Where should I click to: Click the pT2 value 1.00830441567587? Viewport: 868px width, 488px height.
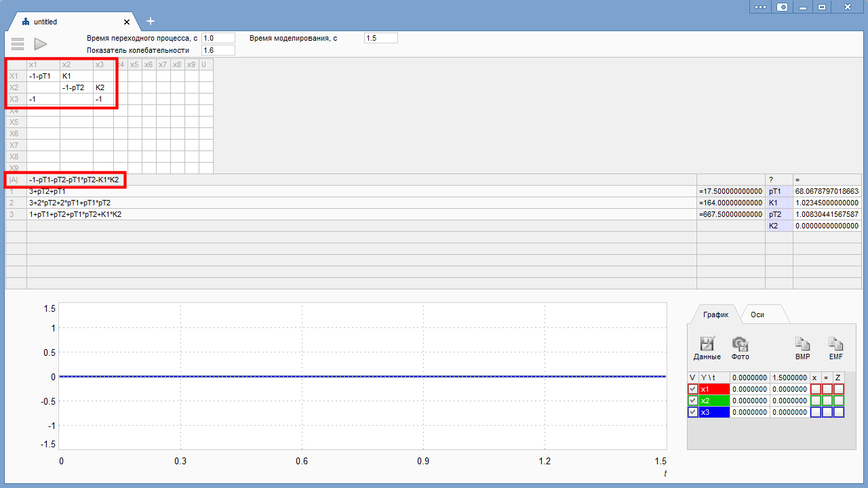point(827,214)
